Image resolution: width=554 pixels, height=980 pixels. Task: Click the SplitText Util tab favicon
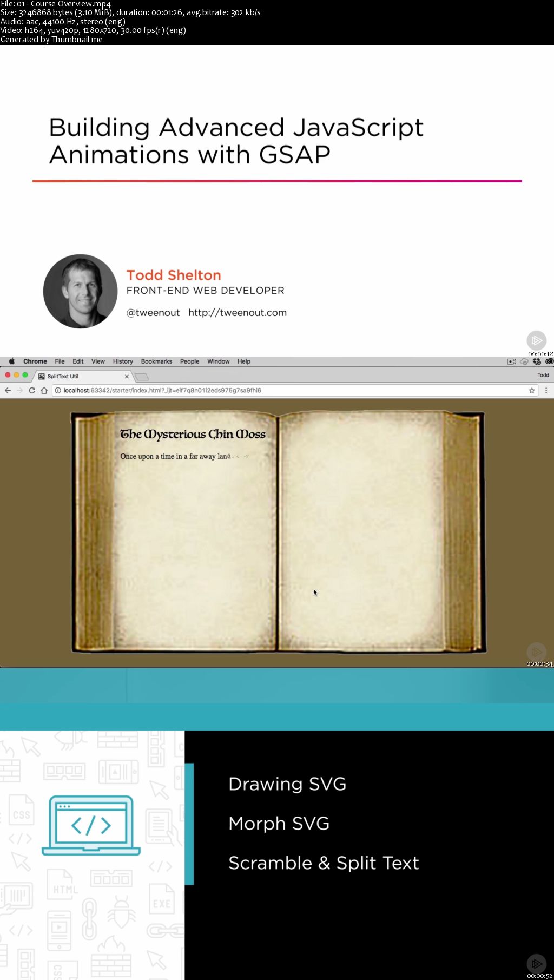[x=42, y=376]
